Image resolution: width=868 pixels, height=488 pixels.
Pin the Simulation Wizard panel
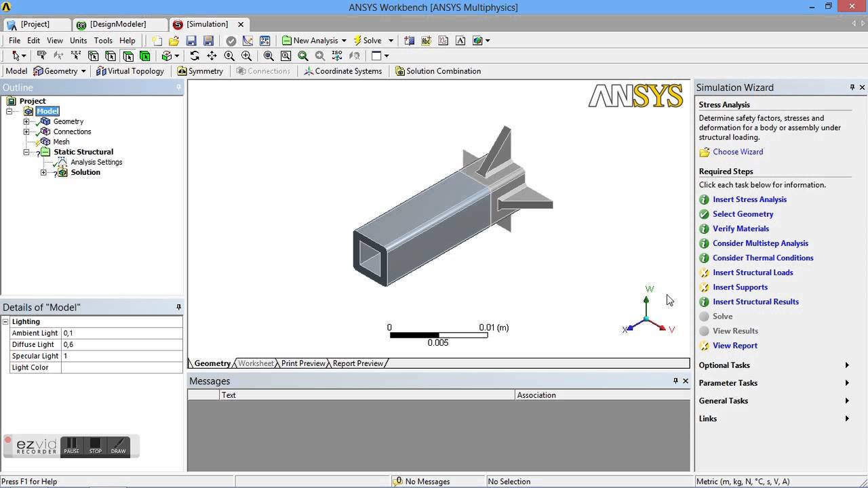click(852, 87)
